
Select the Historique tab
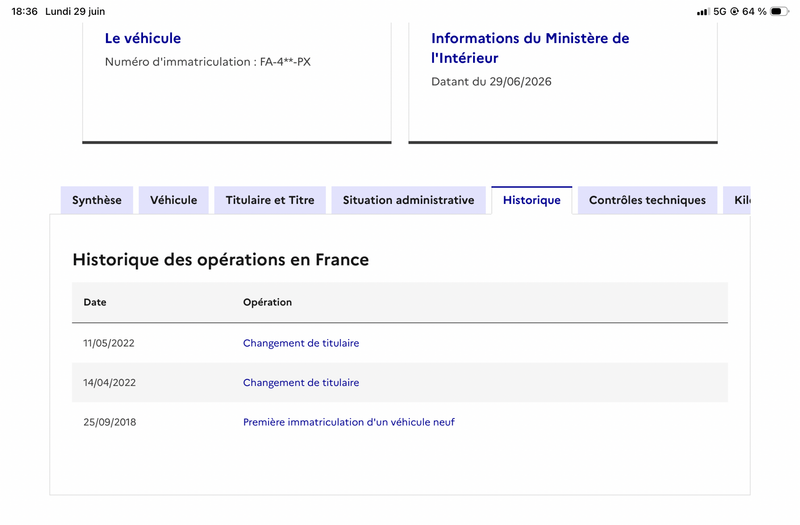(532, 200)
